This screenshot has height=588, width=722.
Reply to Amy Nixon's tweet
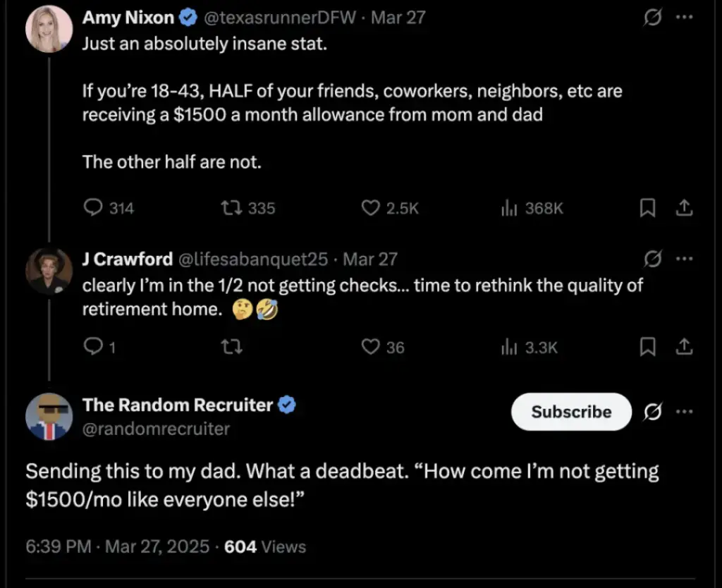(x=94, y=208)
